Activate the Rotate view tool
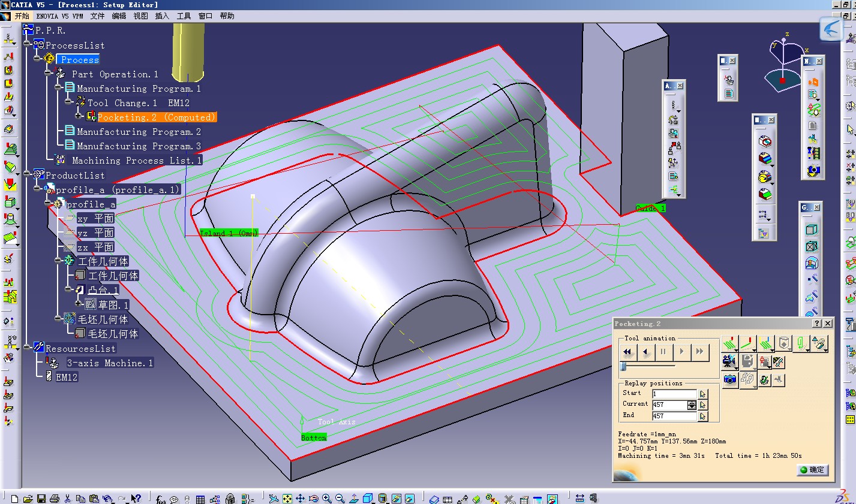 tap(314, 499)
